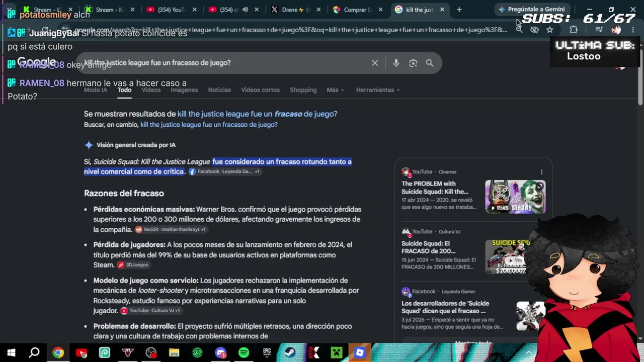
Task: Open the Reddit r/saltierthankrayt source chip
Action: pyautogui.click(x=170, y=229)
